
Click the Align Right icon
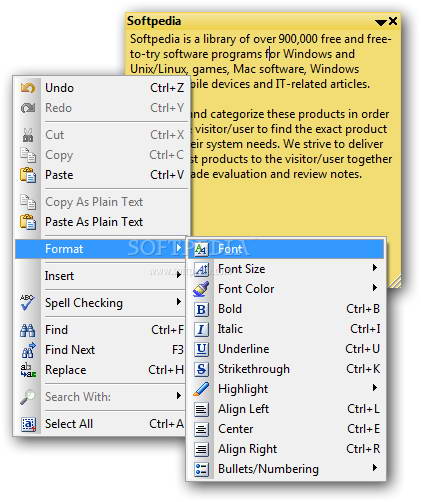point(201,449)
